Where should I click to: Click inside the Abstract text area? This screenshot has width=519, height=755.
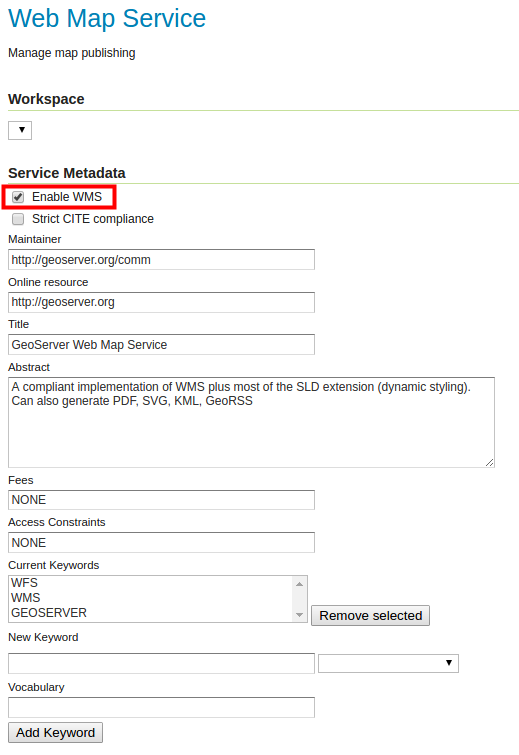tap(251, 422)
